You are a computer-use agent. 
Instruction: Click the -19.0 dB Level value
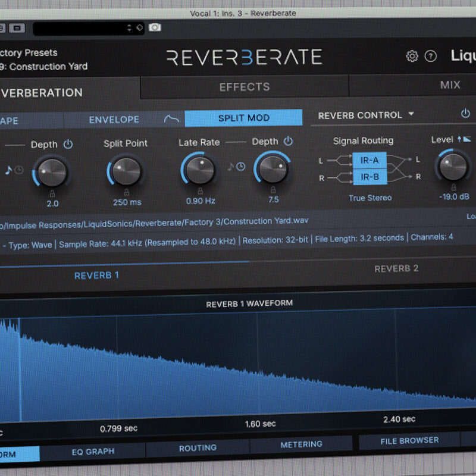[454, 197]
